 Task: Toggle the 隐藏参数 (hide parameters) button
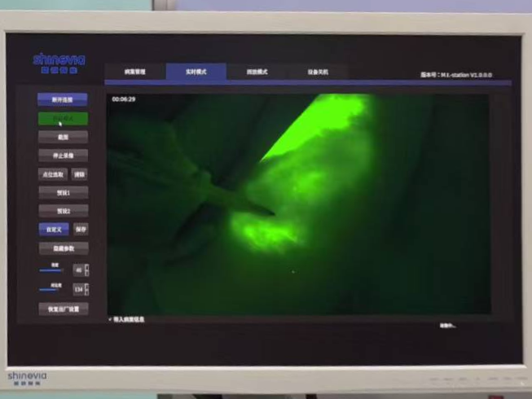pos(63,248)
